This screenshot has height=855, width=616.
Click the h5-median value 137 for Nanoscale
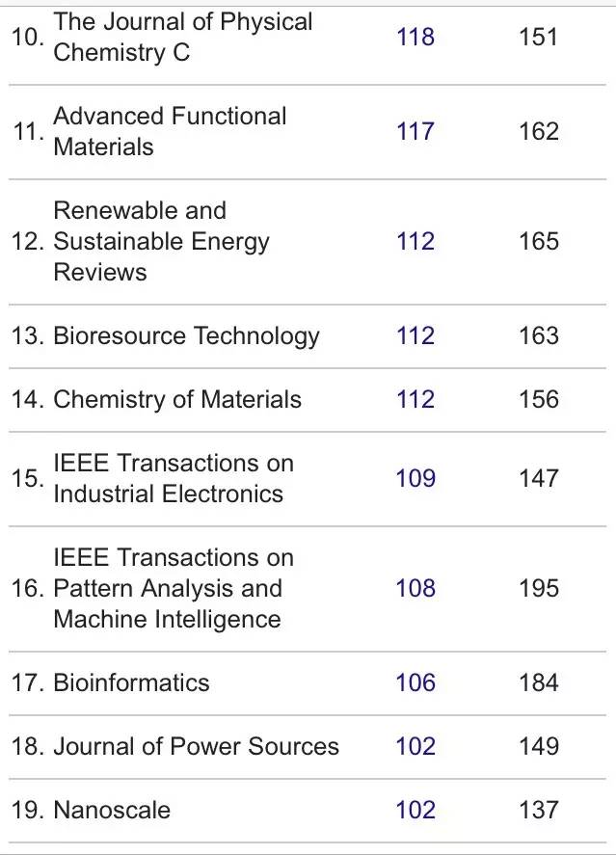click(538, 810)
